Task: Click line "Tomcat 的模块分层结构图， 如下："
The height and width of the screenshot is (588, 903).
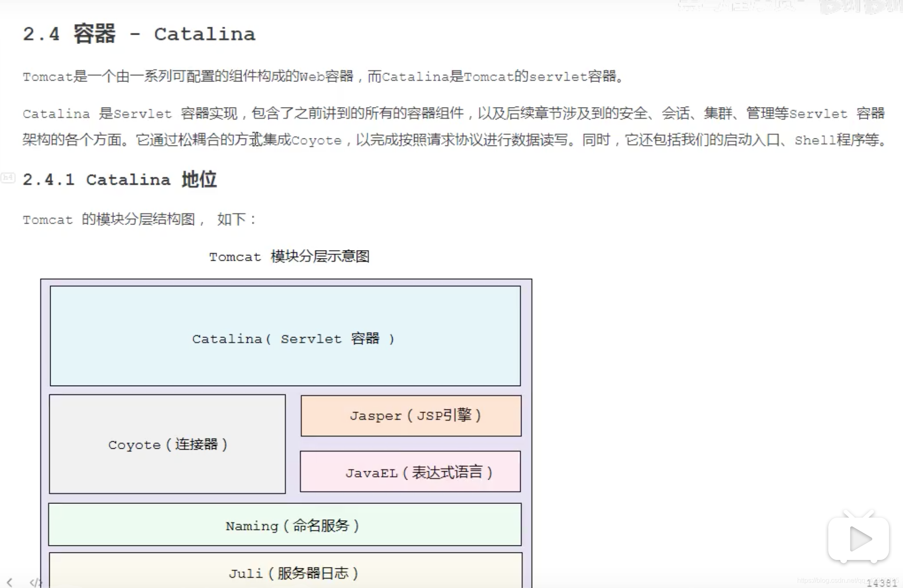Action: (x=139, y=219)
